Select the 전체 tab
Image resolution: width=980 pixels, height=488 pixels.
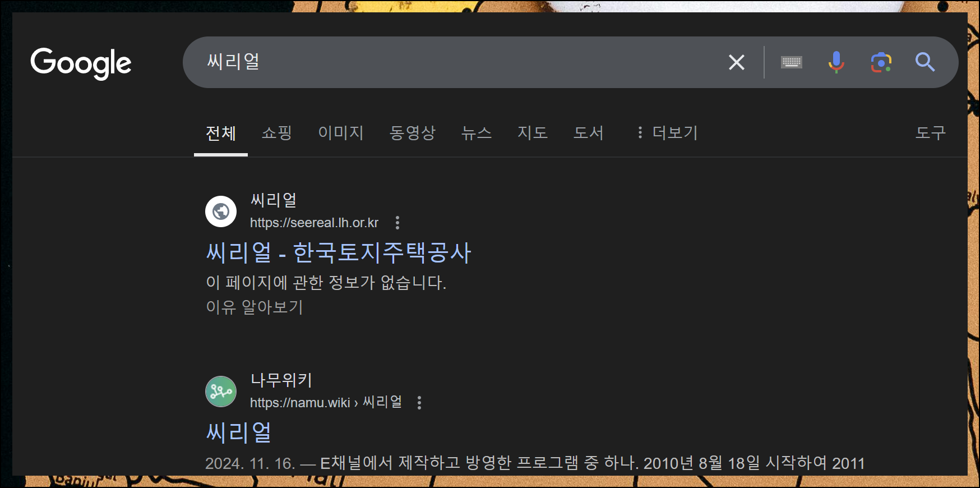pyautogui.click(x=221, y=133)
